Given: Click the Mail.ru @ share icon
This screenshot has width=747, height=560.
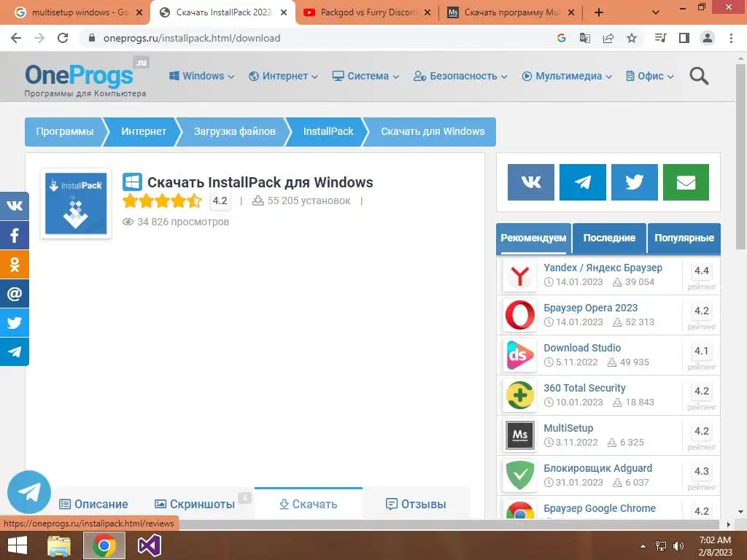Looking at the screenshot, I should 15,293.
